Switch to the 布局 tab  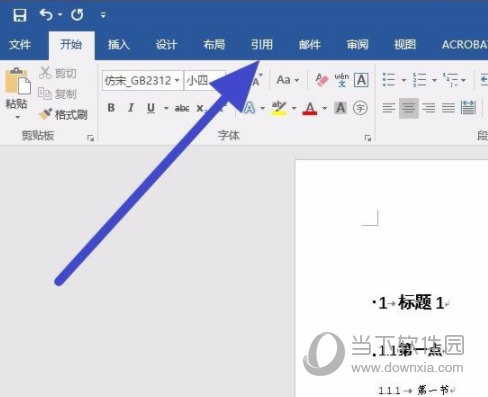(x=214, y=44)
